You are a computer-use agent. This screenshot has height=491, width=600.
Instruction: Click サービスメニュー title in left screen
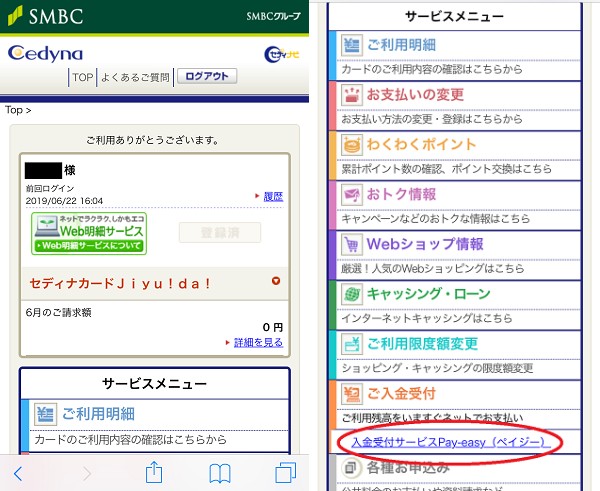pyautogui.click(x=154, y=383)
